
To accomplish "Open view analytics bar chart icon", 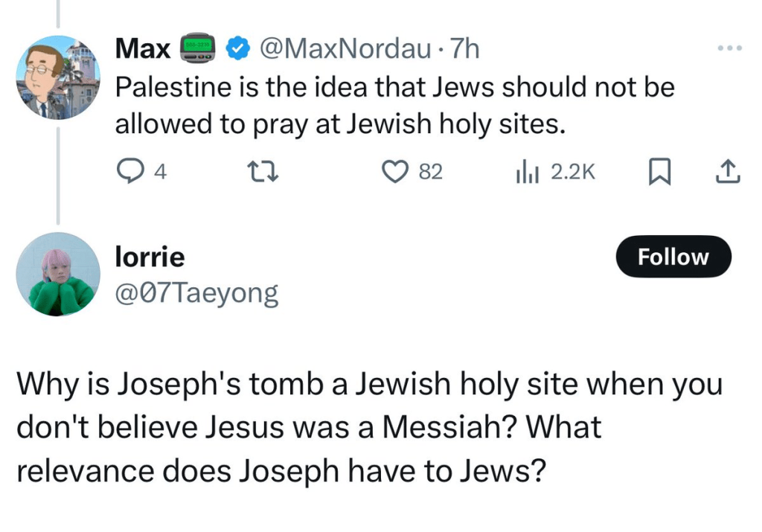I will click(x=527, y=172).
